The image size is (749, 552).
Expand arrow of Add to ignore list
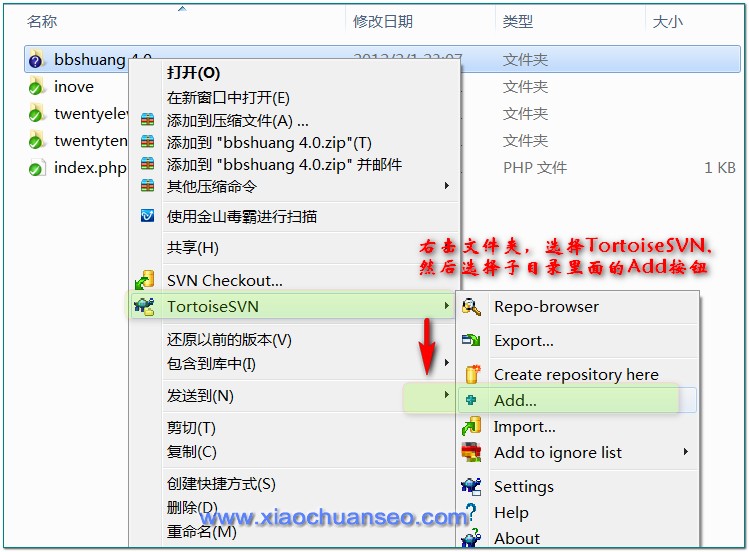pyautogui.click(x=686, y=452)
